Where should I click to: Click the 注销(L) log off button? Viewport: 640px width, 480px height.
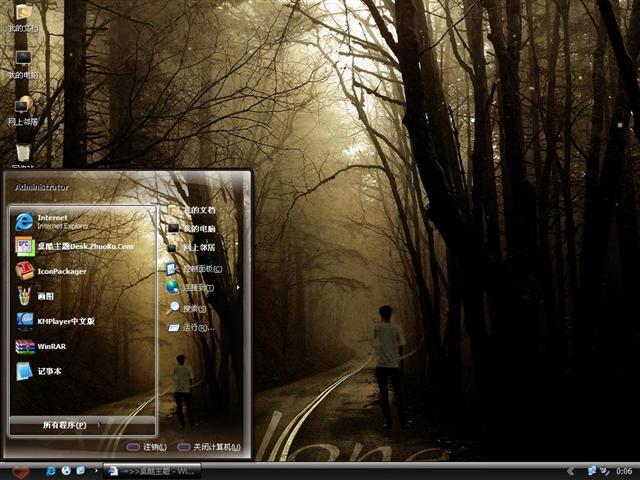point(147,447)
